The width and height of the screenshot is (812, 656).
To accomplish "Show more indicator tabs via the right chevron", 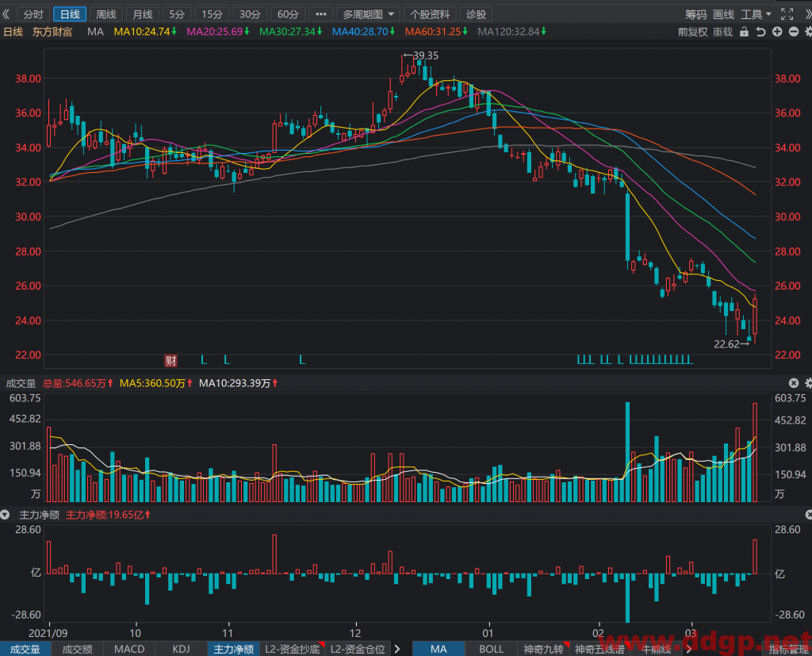I will (x=397, y=649).
